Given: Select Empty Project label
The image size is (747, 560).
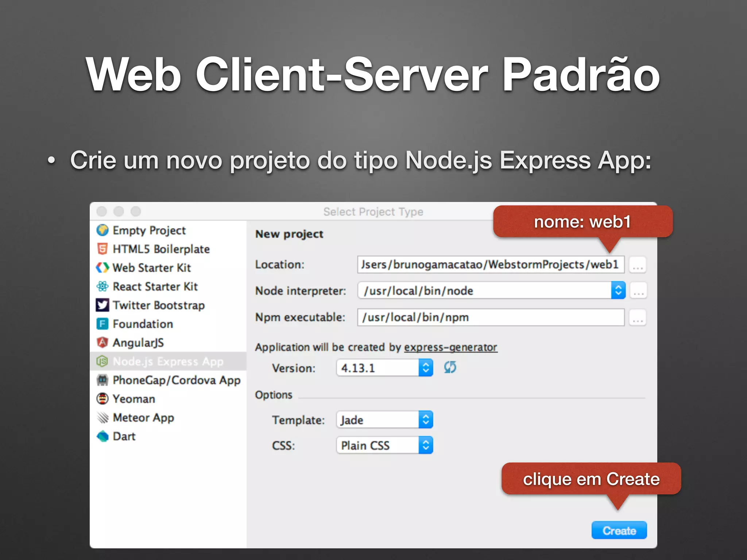Looking at the screenshot, I should (x=149, y=230).
